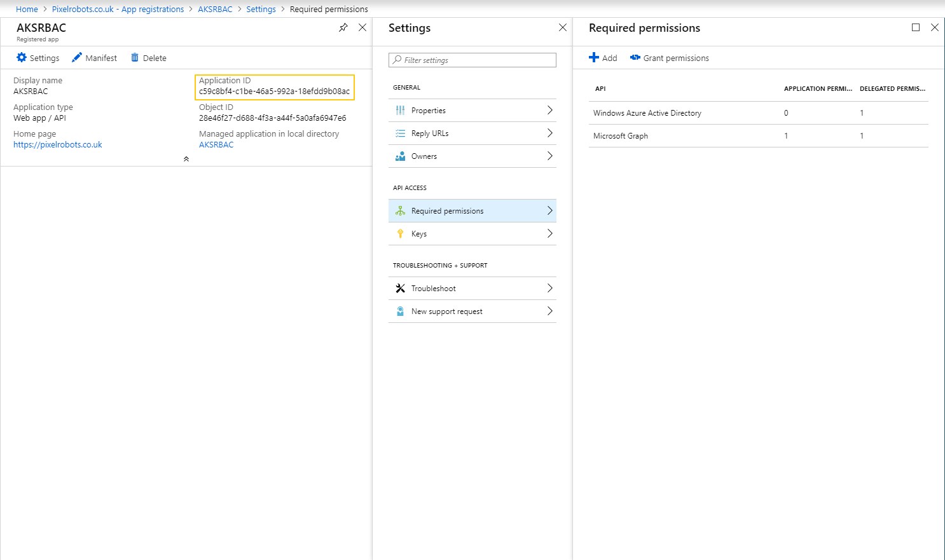This screenshot has width=945, height=560.
Task: Open the AKSRBAC managed application link
Action: point(216,145)
